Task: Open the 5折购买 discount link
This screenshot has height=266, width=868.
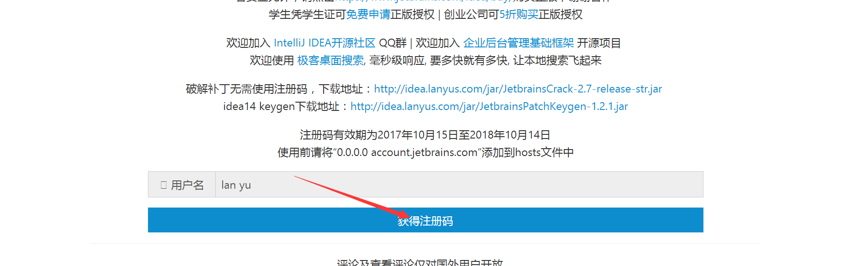Action: [519, 15]
